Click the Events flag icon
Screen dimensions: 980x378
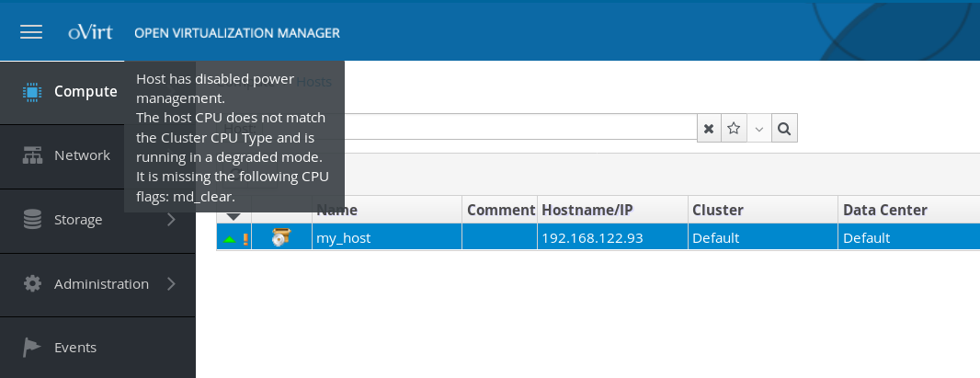tap(33, 348)
